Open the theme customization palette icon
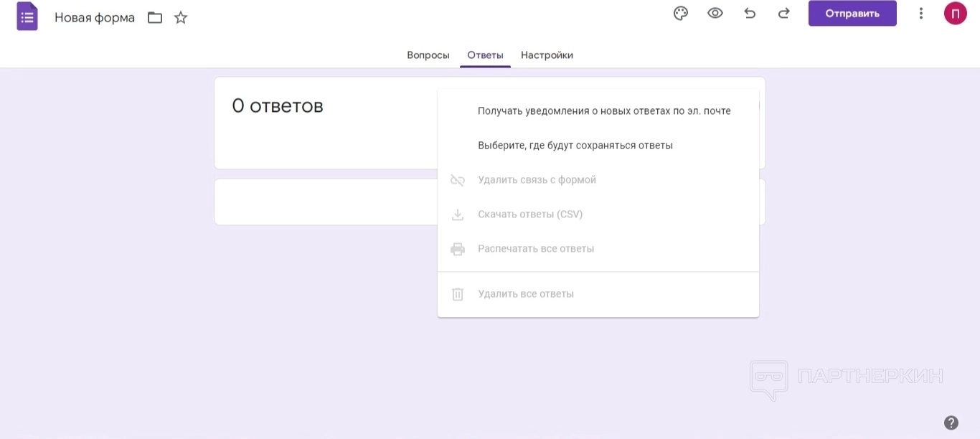This screenshot has height=439, width=980. tap(681, 14)
